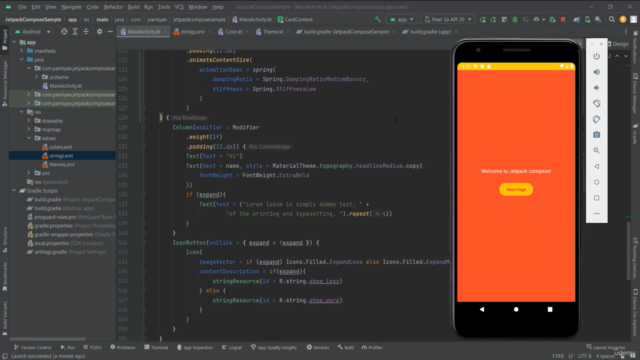Click the green Run app icon
Image resolution: width=640 pixels, height=360 pixels.
tap(482, 19)
